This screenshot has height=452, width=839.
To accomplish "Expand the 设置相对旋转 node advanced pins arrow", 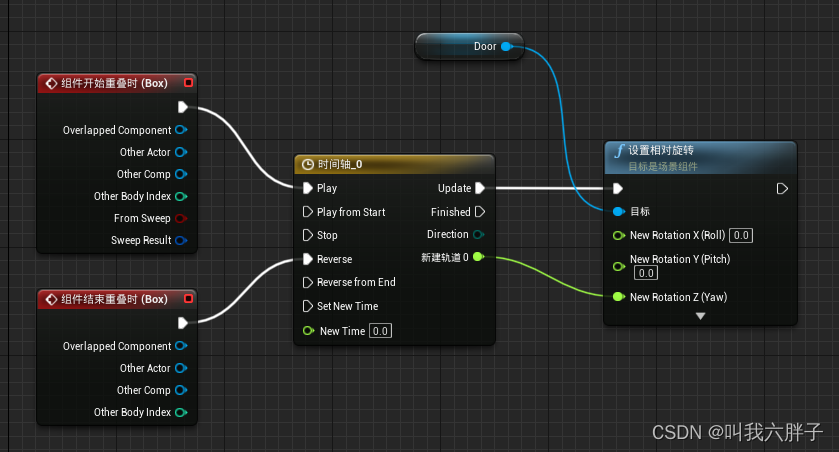I will click(700, 316).
